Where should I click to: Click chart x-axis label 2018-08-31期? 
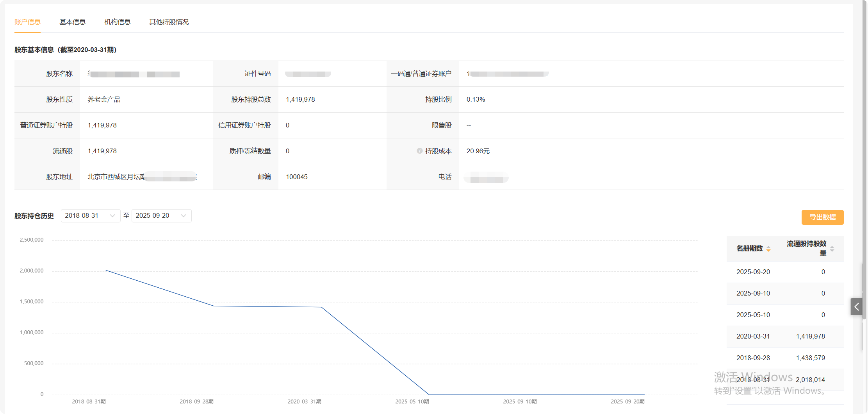(x=89, y=402)
